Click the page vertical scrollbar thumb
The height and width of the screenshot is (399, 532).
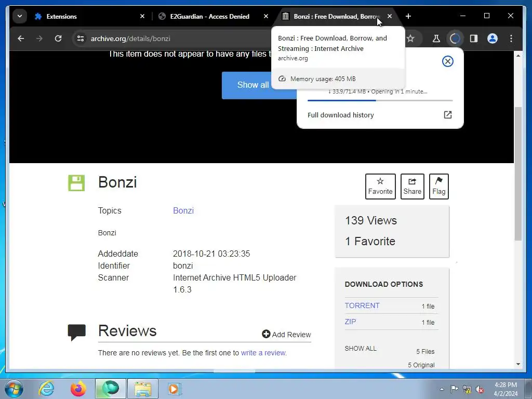pos(518,174)
